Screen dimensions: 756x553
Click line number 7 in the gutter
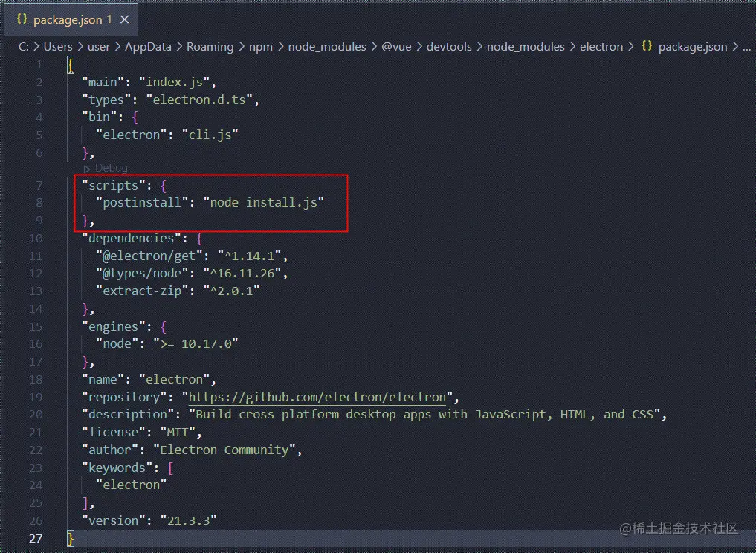[x=39, y=185]
